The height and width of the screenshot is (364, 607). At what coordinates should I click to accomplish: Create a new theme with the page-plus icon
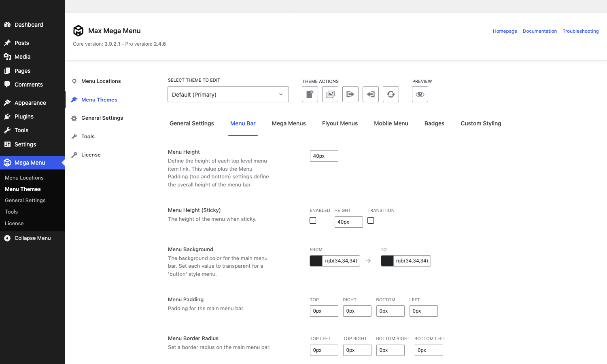click(310, 94)
